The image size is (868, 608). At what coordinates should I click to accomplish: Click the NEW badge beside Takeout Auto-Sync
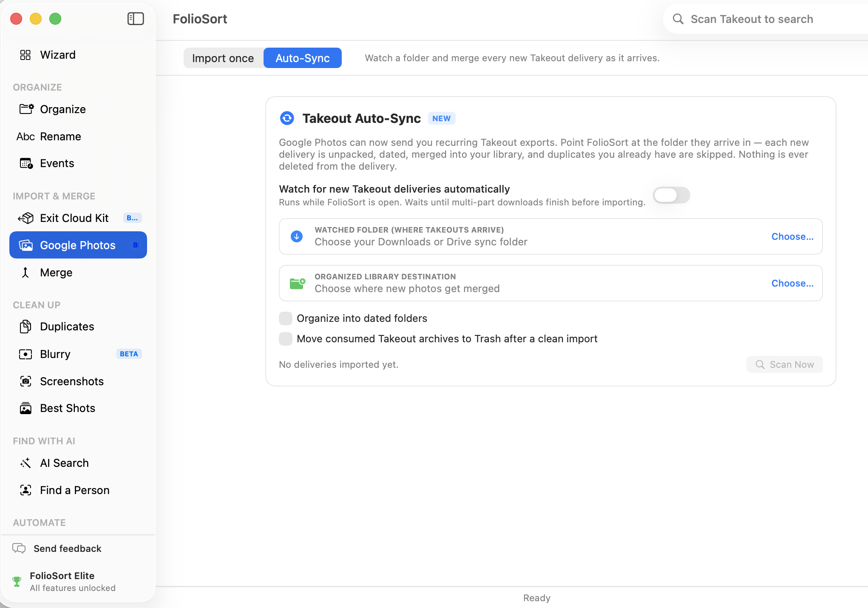442,119
